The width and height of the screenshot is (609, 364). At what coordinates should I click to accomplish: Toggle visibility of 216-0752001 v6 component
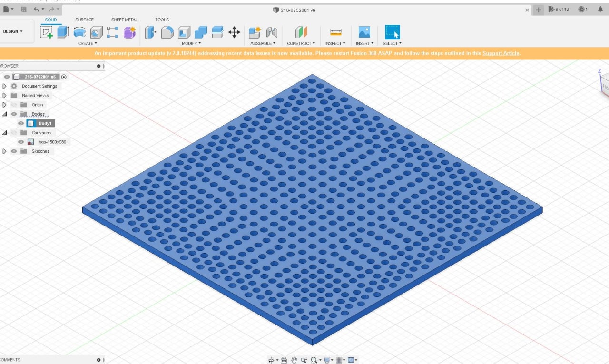pyautogui.click(x=7, y=77)
